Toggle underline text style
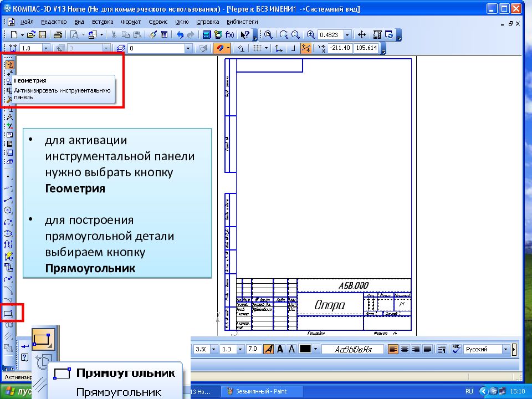 click(291, 349)
